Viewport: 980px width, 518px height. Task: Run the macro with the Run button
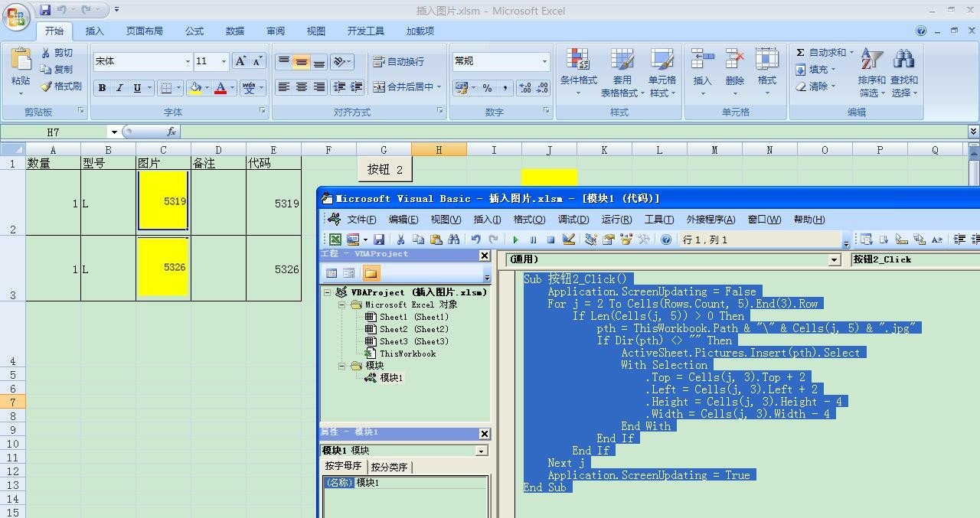pyautogui.click(x=514, y=239)
